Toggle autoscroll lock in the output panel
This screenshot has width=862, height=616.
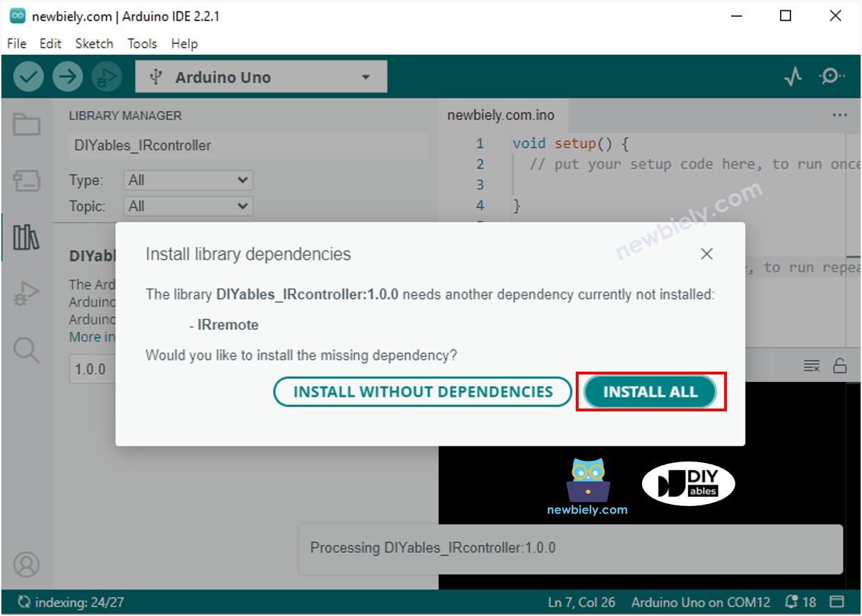839,365
